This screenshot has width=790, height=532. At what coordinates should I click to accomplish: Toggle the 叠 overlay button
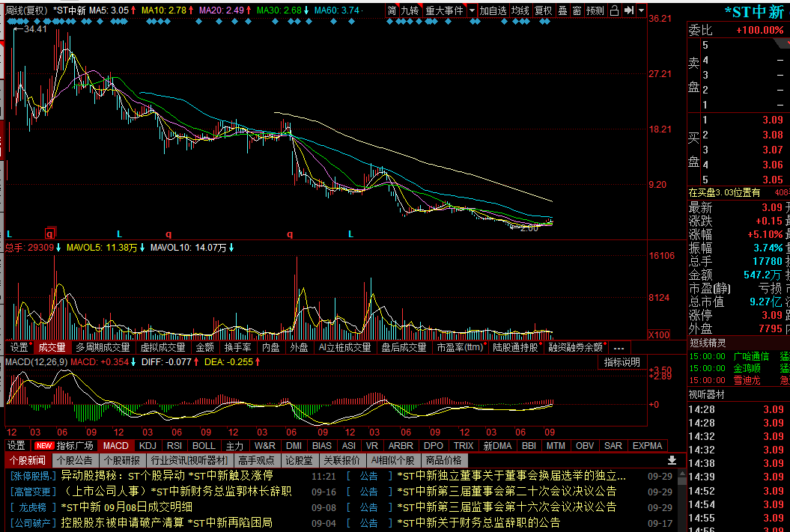pyautogui.click(x=562, y=10)
